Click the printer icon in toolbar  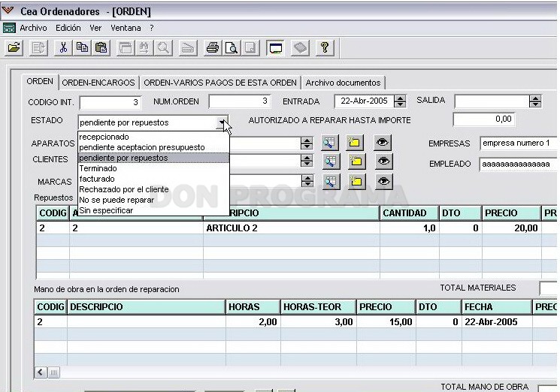(213, 48)
